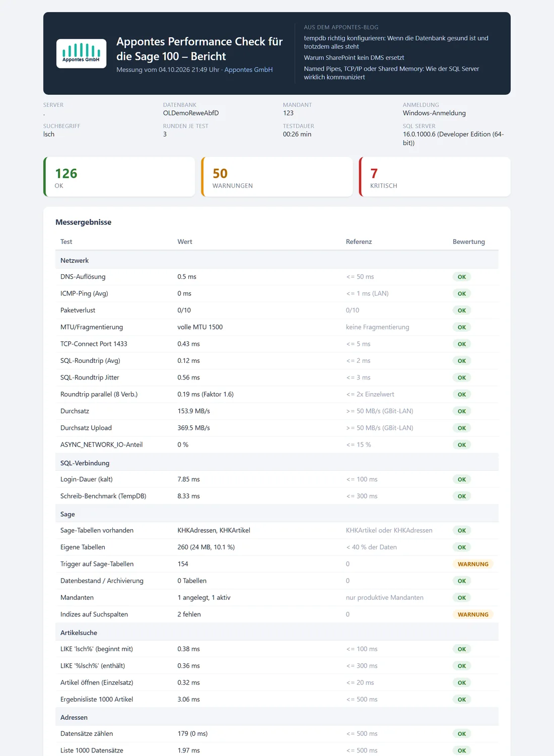Click the Wert column header
Image resolution: width=554 pixels, height=756 pixels.
point(185,242)
